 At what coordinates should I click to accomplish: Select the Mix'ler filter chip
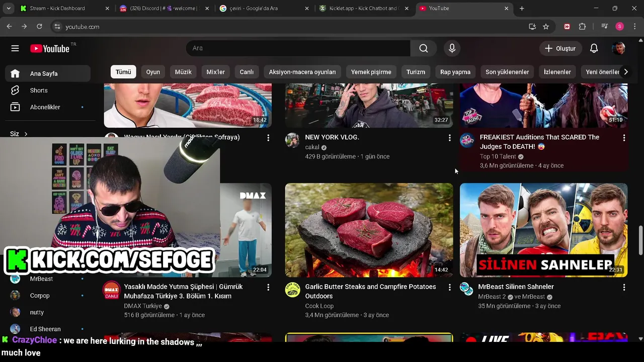215,72
